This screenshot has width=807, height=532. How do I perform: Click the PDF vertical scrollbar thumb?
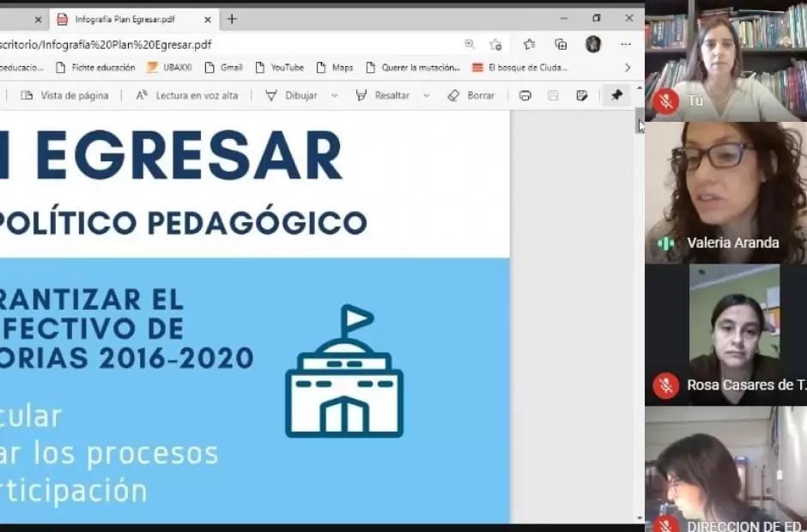click(x=640, y=125)
